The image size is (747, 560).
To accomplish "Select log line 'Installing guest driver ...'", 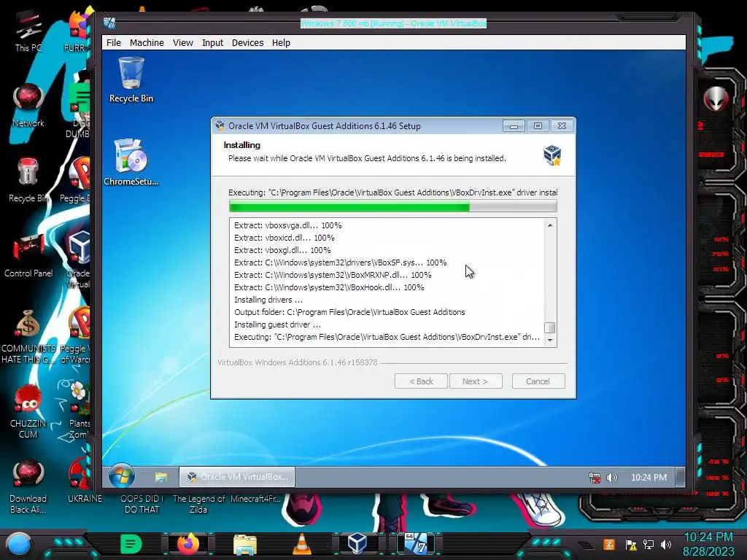I will [277, 324].
